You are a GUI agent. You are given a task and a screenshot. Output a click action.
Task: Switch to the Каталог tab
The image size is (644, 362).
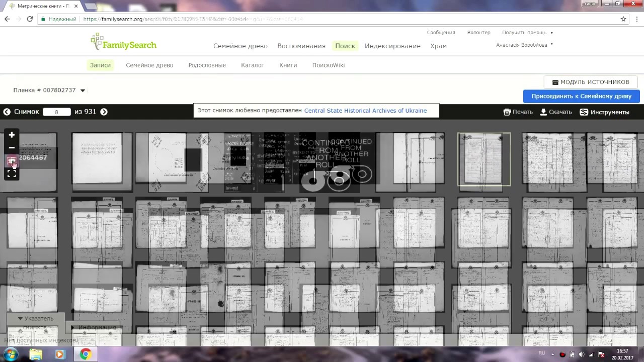(253, 65)
